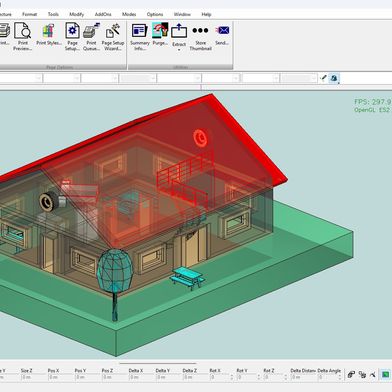Viewport: 392px width, 392px height.
Task: Open the Print Queue tool
Action: click(x=91, y=36)
